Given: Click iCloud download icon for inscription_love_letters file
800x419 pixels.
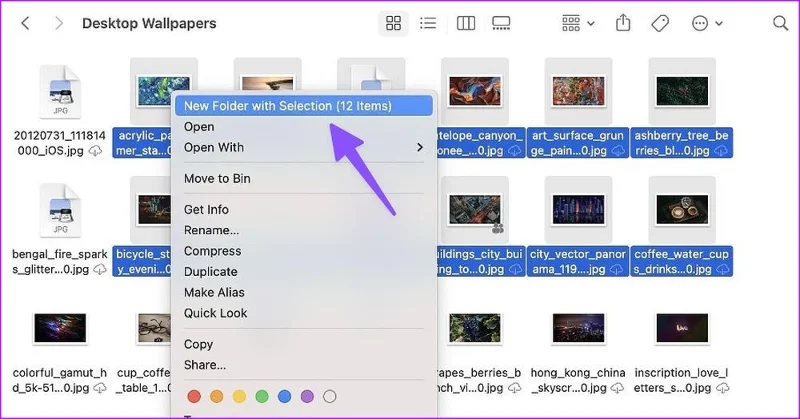Looking at the screenshot, I should pos(722,388).
